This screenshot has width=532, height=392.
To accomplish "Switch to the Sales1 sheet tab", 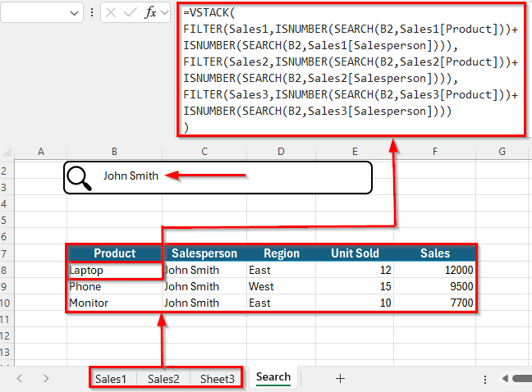I will click(111, 379).
